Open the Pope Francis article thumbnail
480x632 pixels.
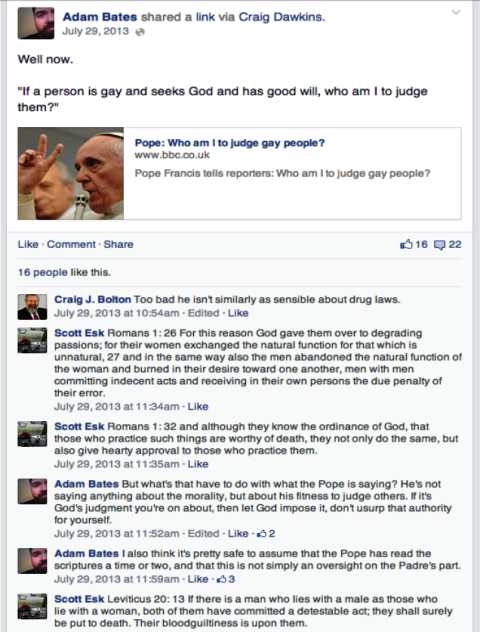(x=71, y=173)
